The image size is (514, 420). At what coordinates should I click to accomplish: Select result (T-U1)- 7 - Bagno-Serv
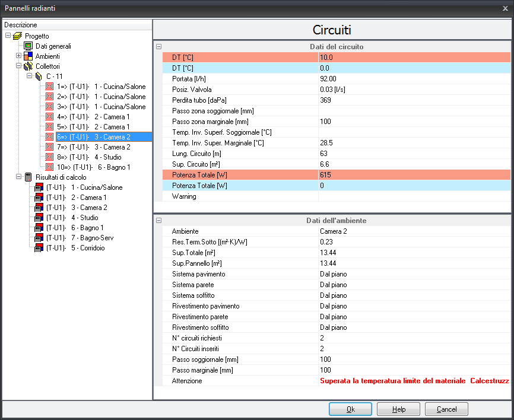click(80, 238)
